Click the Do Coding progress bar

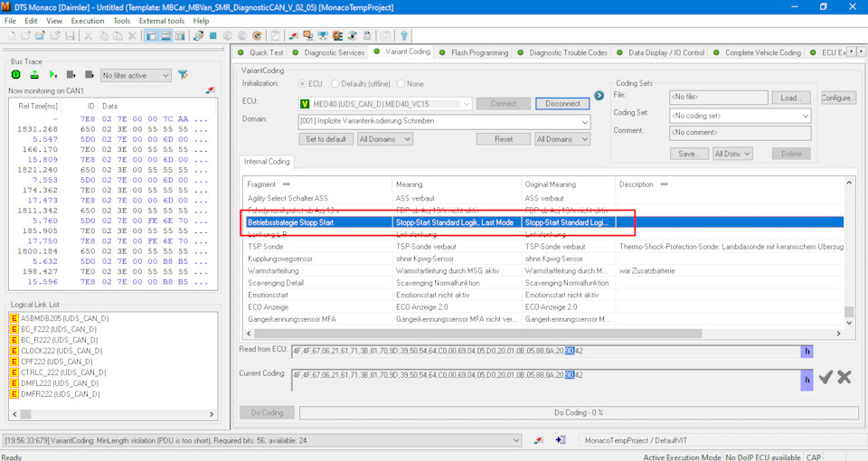tap(579, 412)
